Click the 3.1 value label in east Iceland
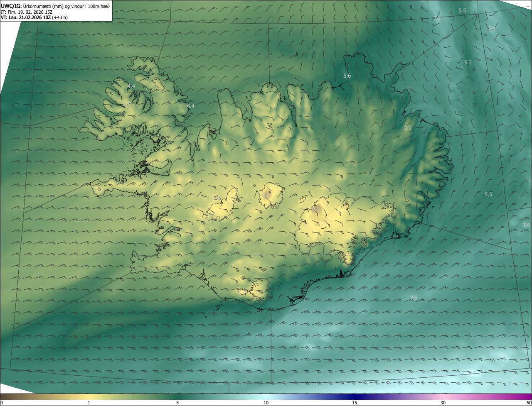Image resolution: width=532 pixels, height=406 pixels. pos(408,128)
